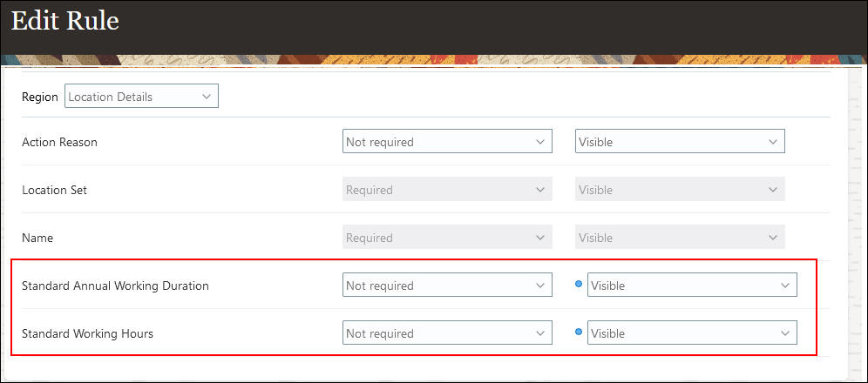Click the Name attribute label

pos(37,238)
